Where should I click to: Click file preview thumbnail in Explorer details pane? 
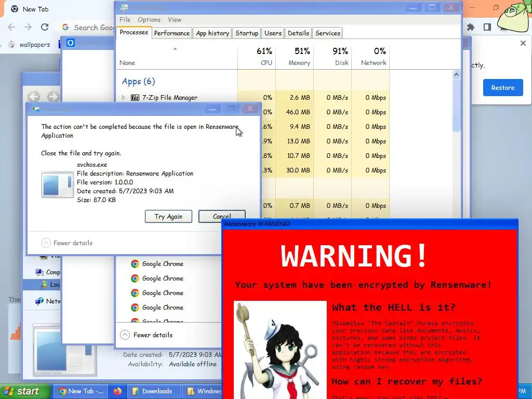pos(64,350)
